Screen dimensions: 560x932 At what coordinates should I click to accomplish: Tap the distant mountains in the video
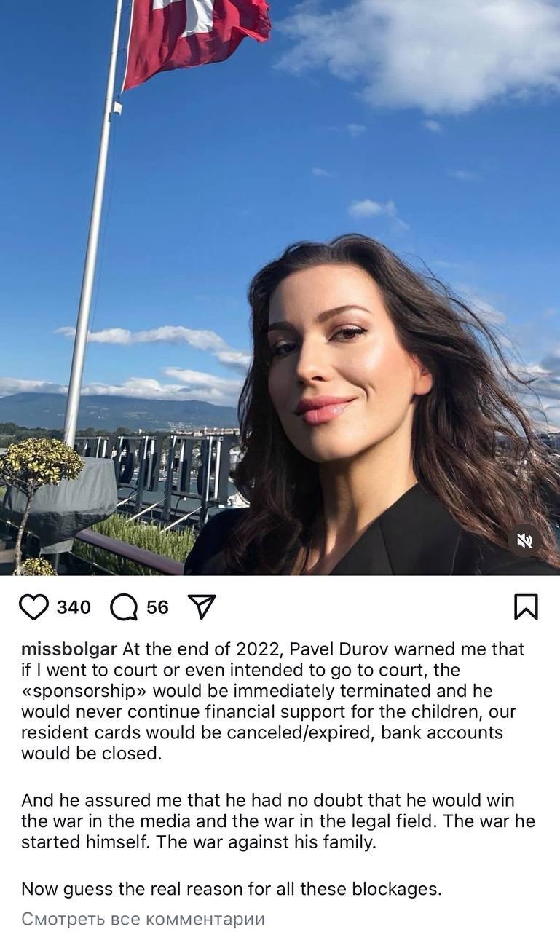coord(120,411)
